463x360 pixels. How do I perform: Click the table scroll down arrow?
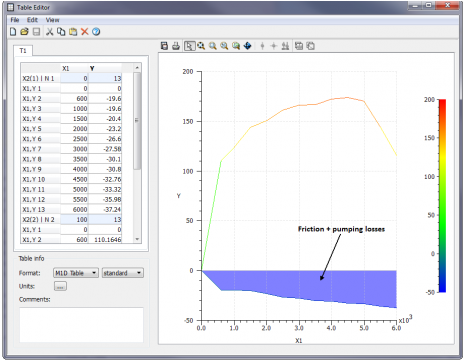click(137, 239)
